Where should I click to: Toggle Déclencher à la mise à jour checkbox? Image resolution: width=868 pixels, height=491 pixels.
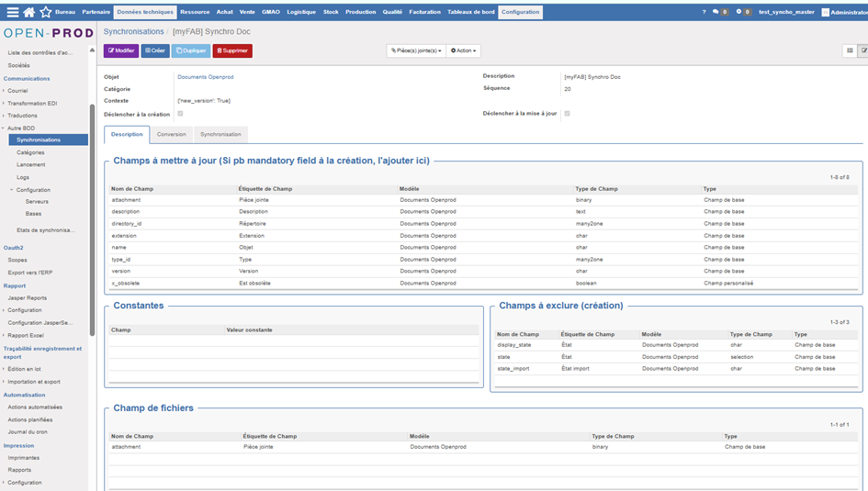pos(567,114)
